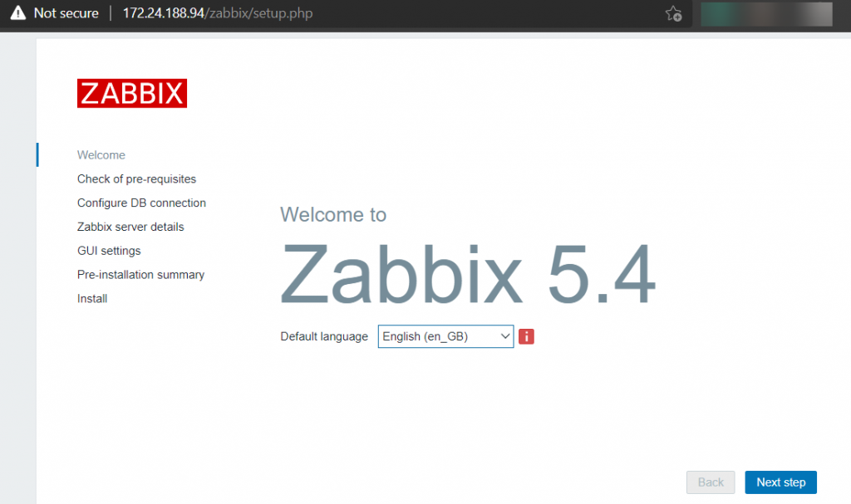Click the red info icon beside language dropdown
Viewport: 851px width, 504px height.
pyautogui.click(x=525, y=336)
